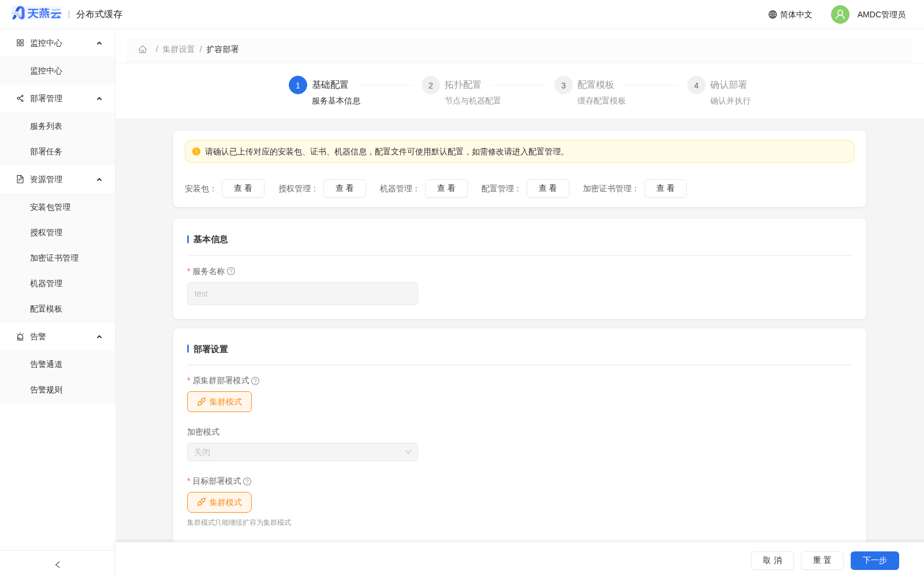Collapse the 监控中心 menu chevron
This screenshot has width=924, height=578.
(x=99, y=43)
